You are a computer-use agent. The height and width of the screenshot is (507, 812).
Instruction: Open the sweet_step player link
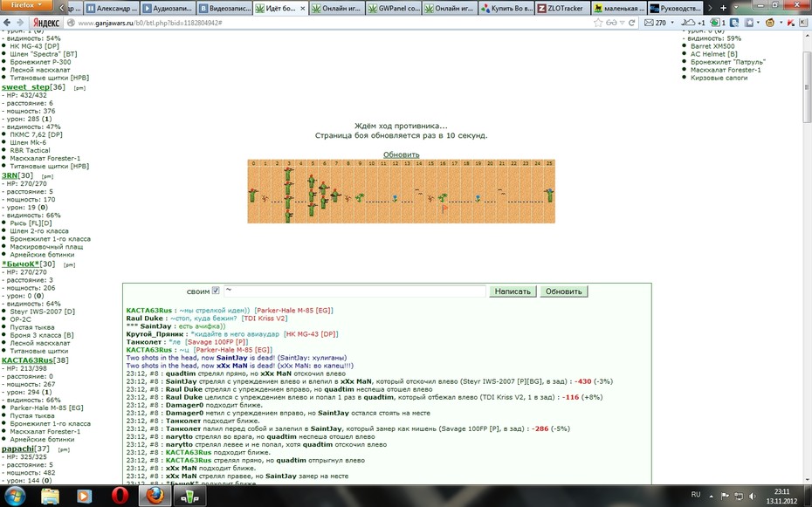pos(26,87)
